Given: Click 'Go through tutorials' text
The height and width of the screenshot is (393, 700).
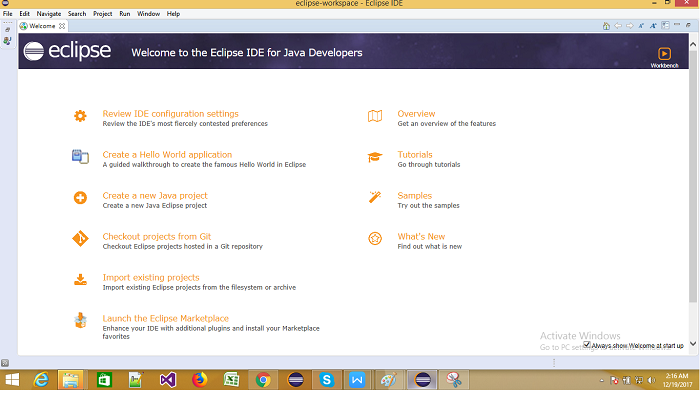Looking at the screenshot, I should pyautogui.click(x=429, y=165).
